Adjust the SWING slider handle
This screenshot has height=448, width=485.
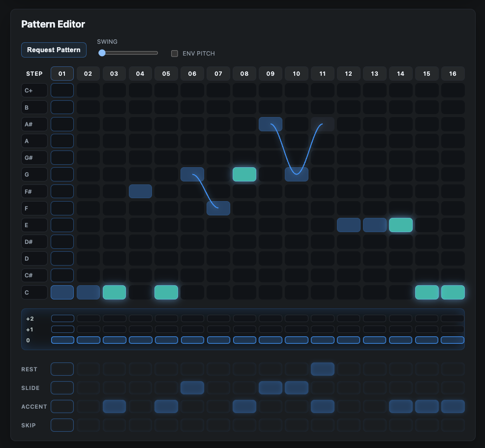[x=102, y=53]
